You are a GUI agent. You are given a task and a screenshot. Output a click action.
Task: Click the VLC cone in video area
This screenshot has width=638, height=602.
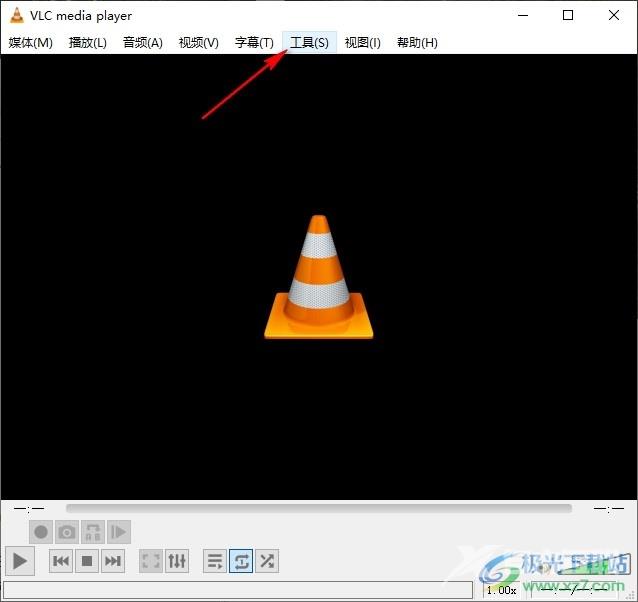click(319, 277)
